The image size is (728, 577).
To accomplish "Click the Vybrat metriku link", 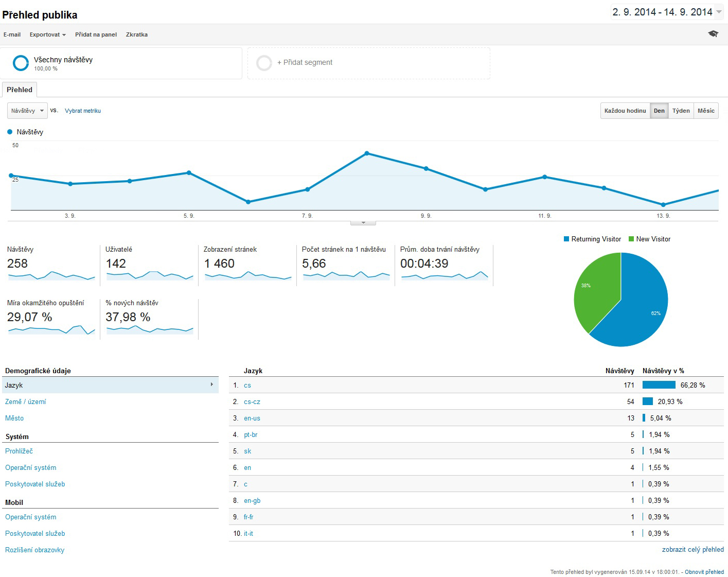I will (x=83, y=111).
